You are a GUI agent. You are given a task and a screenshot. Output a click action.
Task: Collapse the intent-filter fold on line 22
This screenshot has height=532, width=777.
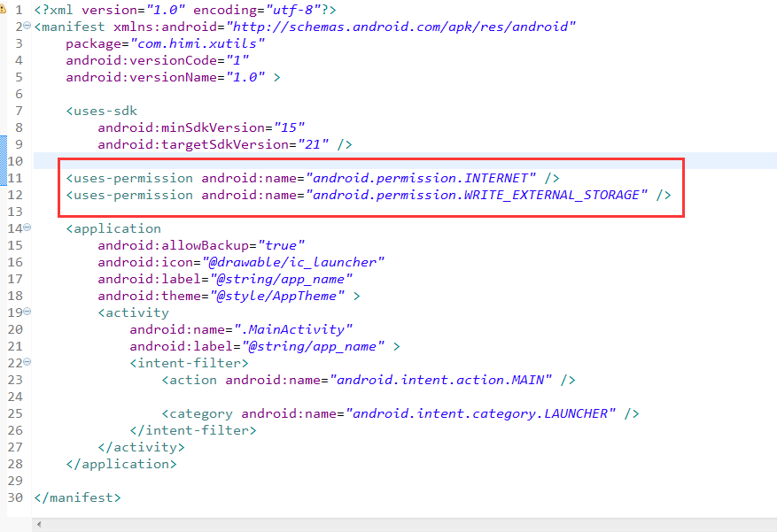pyautogui.click(x=27, y=362)
